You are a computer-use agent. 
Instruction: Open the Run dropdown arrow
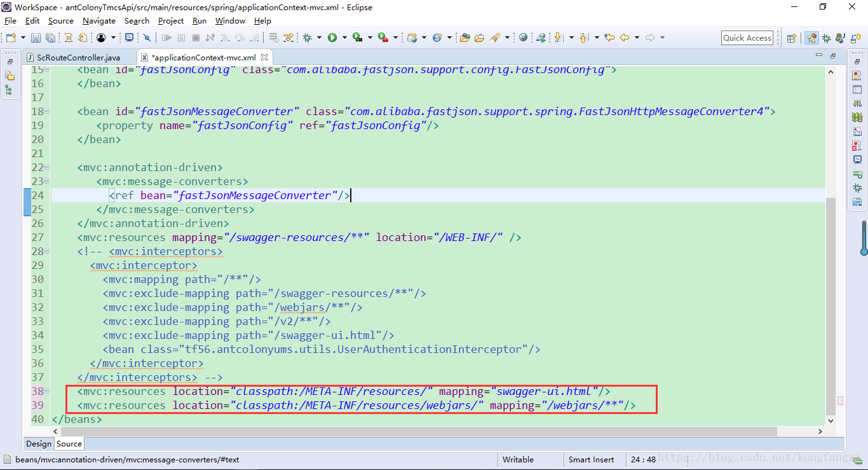pyautogui.click(x=344, y=38)
